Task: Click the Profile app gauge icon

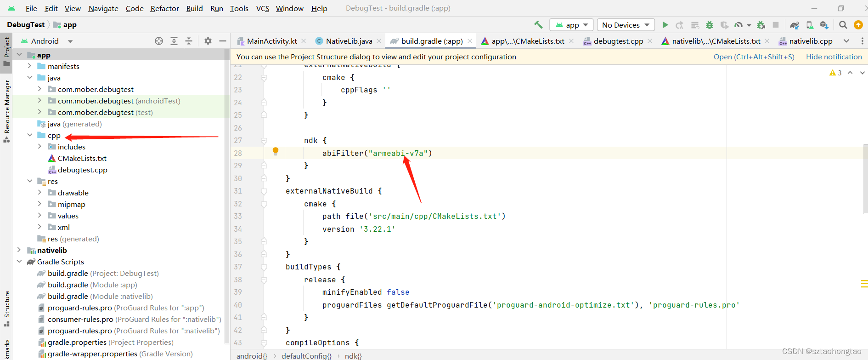Action: (738, 25)
